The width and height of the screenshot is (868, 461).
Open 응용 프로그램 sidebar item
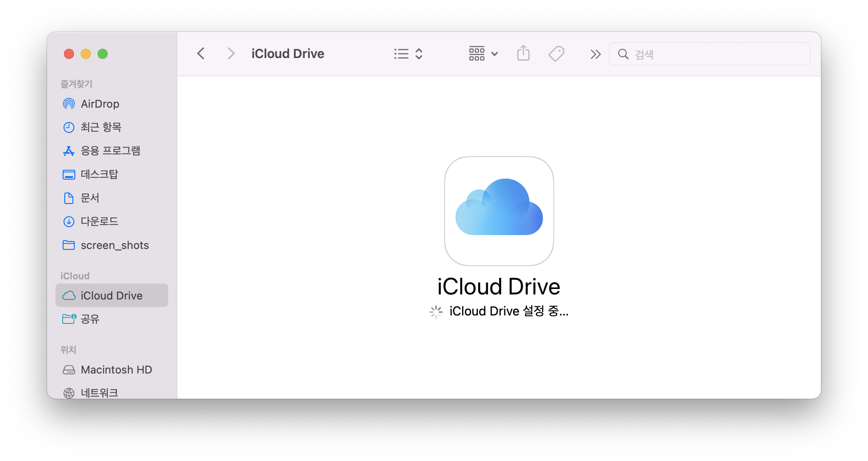click(x=110, y=151)
